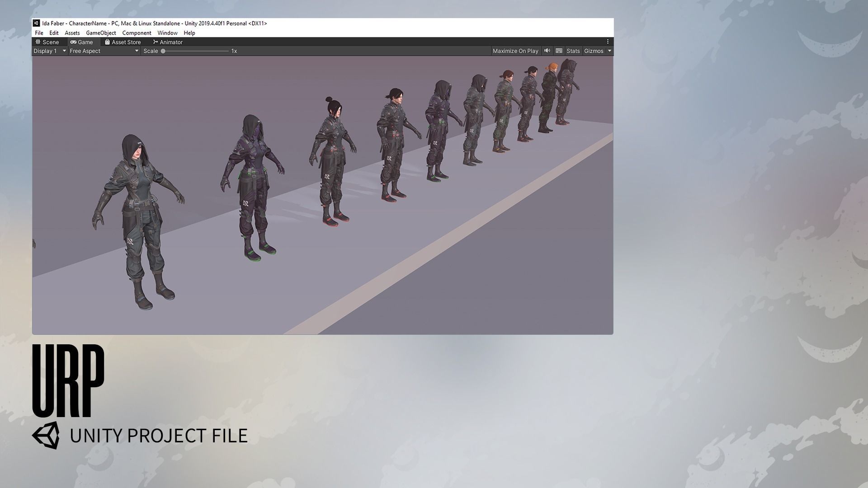Viewport: 868px width, 488px height.
Task: Click the UNITY PROJECT FILE text
Action: [159, 436]
